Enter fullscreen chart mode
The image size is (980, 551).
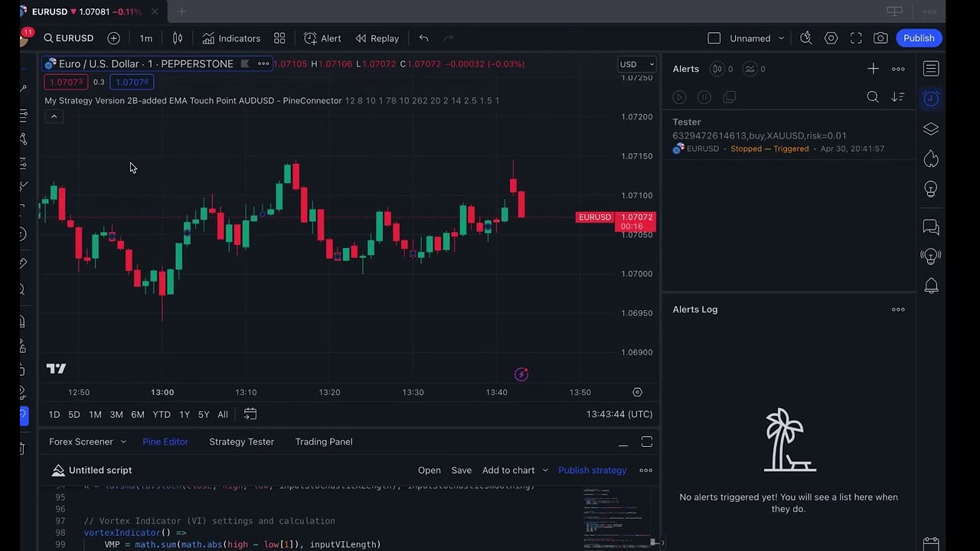click(x=856, y=38)
